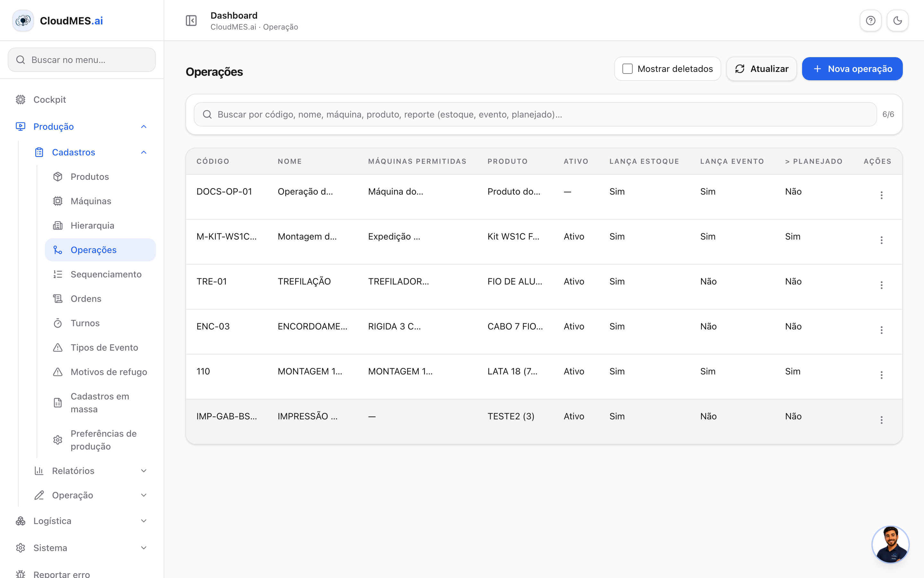This screenshot has height=578, width=924.
Task: Click the Hierarquia building icon
Action: tap(58, 225)
